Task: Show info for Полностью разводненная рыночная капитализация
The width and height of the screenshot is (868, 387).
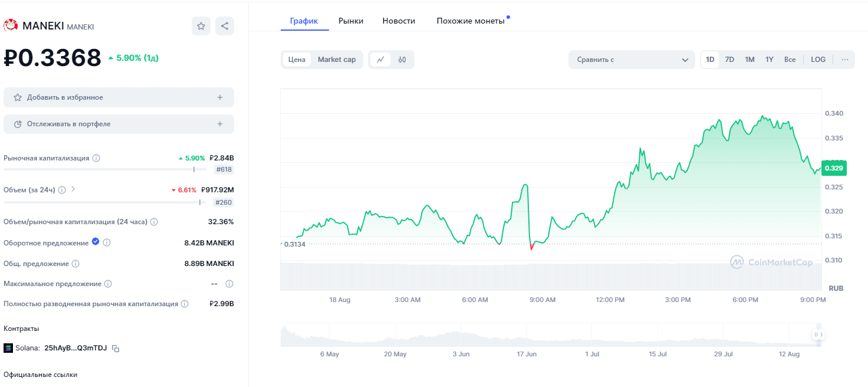Action: [185, 304]
